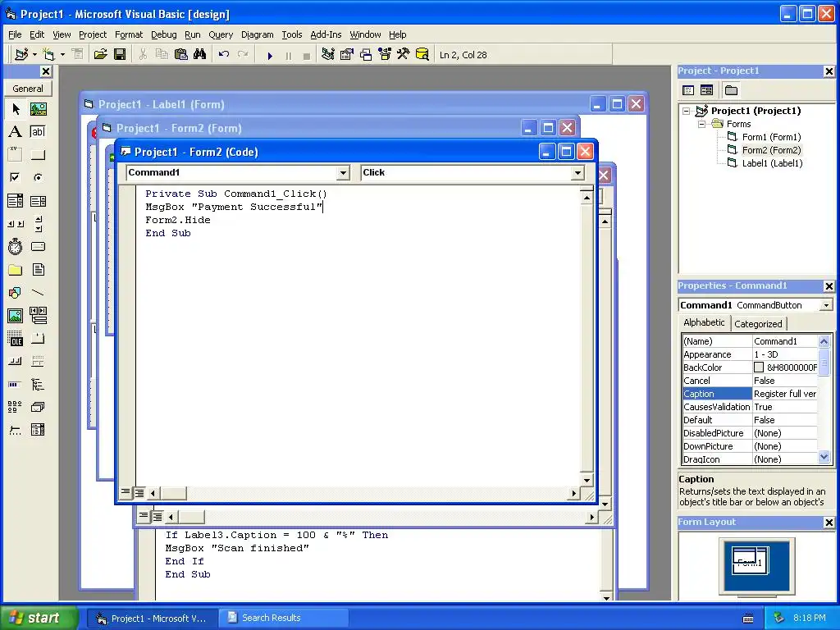Click the properties list scroll down arrow
Viewport: 840px width, 630px height.
[824, 457]
